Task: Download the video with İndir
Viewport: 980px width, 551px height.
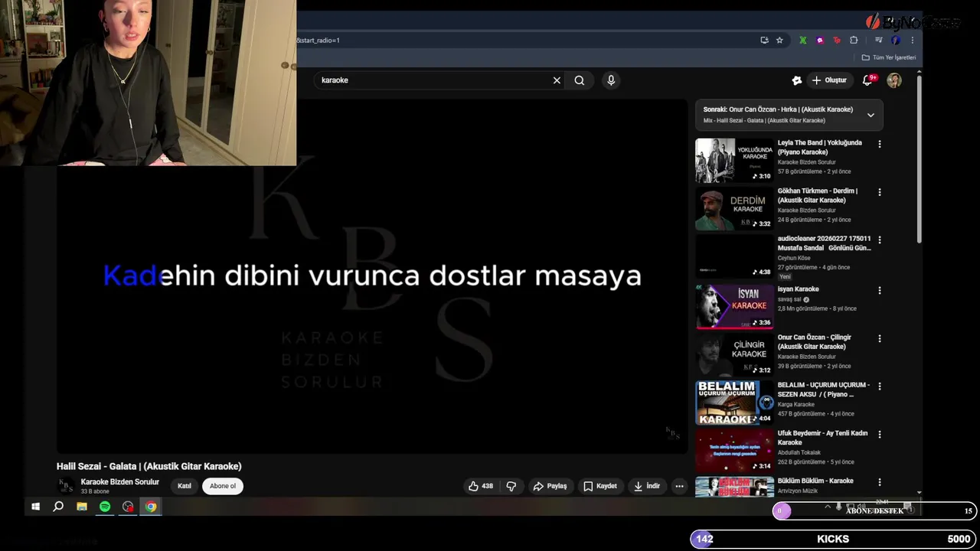Action: [647, 486]
